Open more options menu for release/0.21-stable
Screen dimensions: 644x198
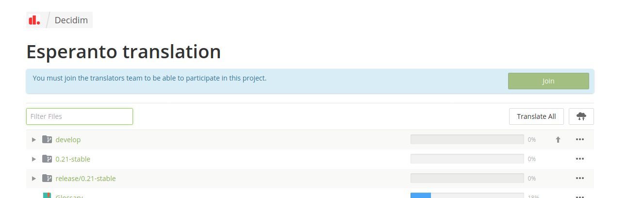click(x=579, y=178)
